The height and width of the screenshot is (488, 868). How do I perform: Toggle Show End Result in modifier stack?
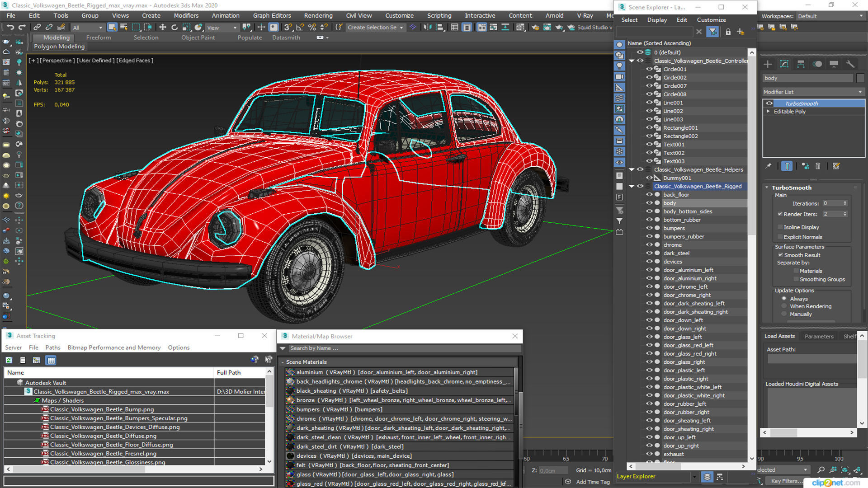[787, 166]
